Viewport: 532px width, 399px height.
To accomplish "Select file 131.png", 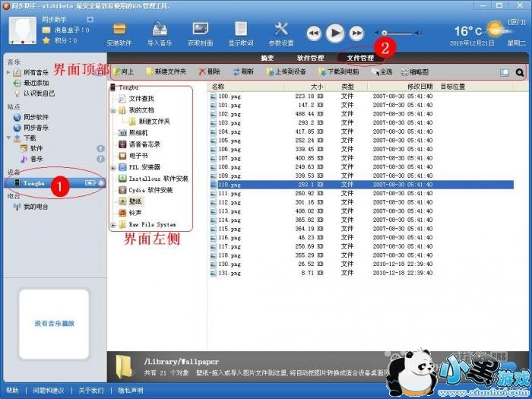I will (230, 273).
